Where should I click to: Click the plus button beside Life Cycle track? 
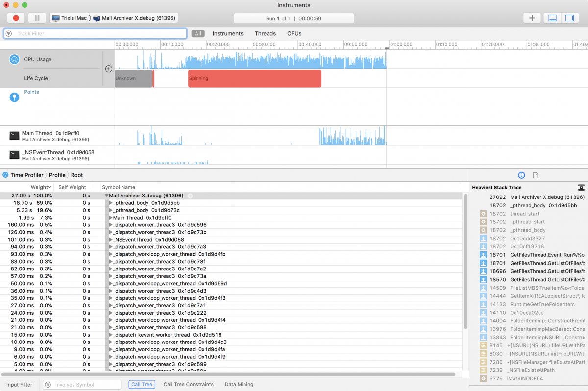pos(109,69)
